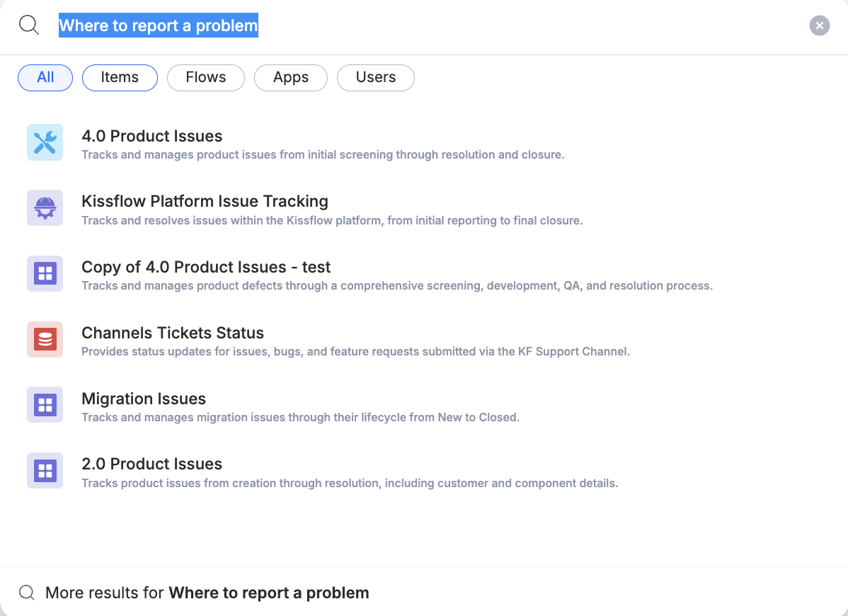Clear the search with the x button

(819, 25)
